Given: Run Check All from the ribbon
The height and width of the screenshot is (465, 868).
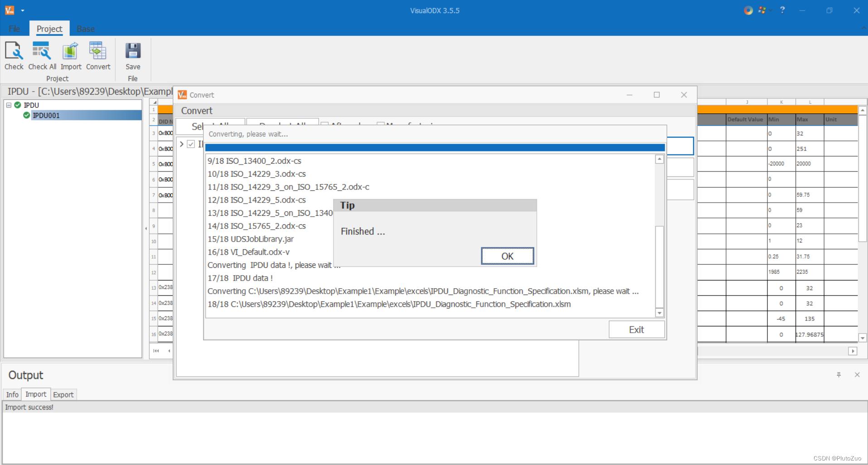Looking at the screenshot, I should tap(42, 55).
